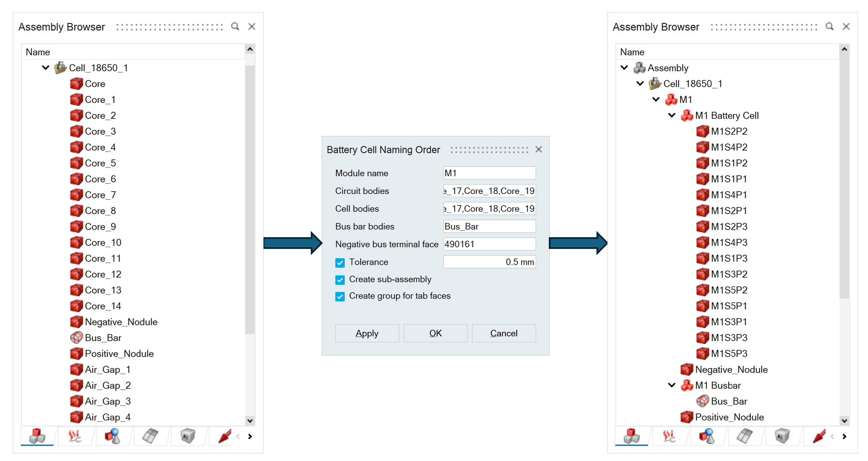Viewport: 868px width, 461px height.
Task: Open the assembly tab icon in left browser bottom bar
Action: point(37,436)
